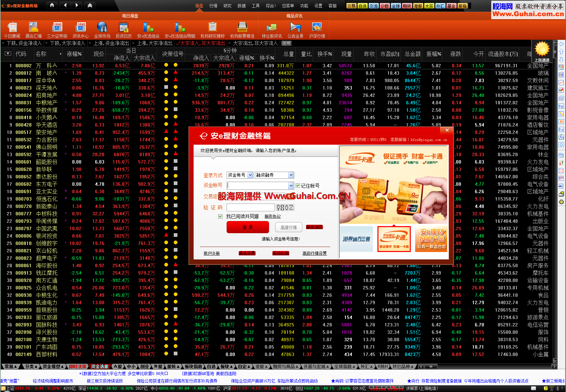The height and width of the screenshot is (392, 566).
Task: Navigate back with the left arrow icon
Action: pyautogui.click(x=65, y=5)
